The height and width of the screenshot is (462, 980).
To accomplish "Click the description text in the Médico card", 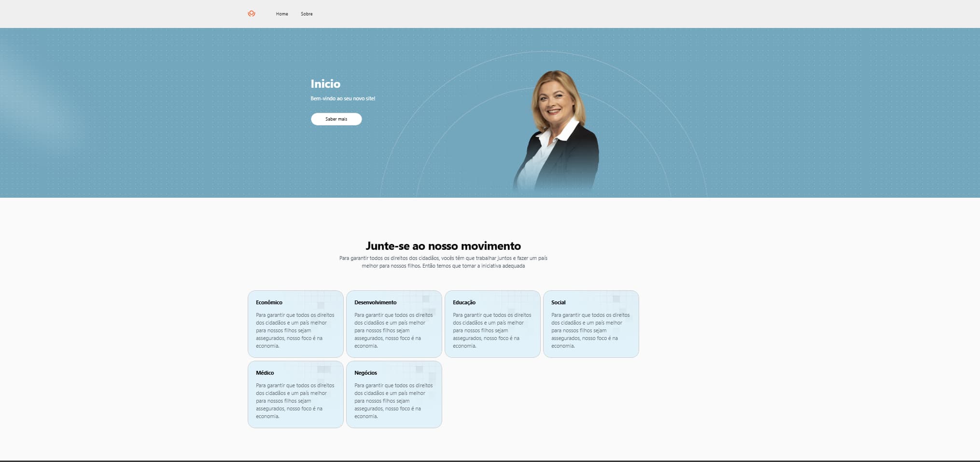I will (x=295, y=401).
